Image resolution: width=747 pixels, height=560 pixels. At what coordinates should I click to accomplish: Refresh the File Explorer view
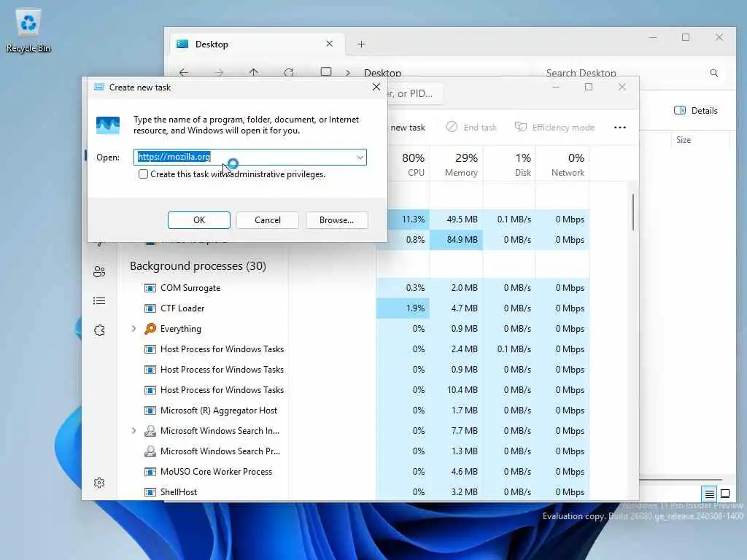tap(289, 72)
